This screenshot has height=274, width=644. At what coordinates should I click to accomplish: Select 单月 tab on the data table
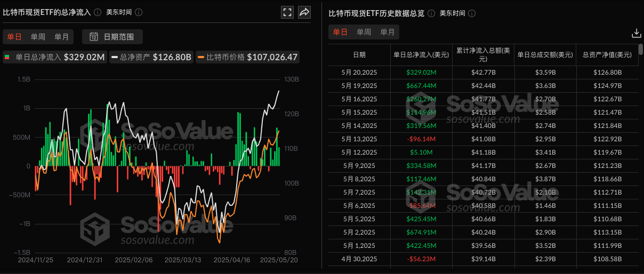(387, 32)
